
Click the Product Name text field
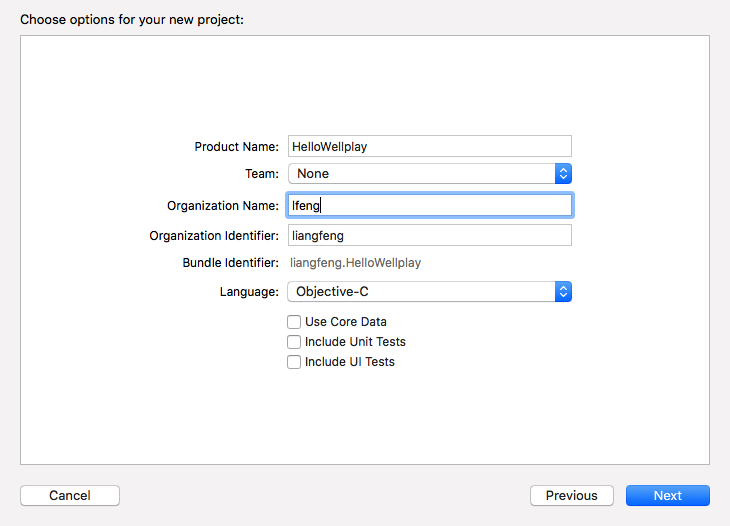(x=429, y=146)
